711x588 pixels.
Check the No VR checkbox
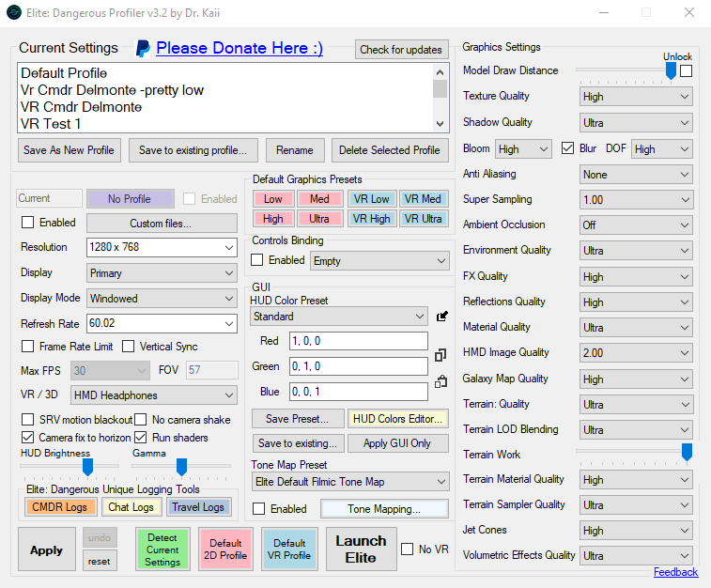408,549
